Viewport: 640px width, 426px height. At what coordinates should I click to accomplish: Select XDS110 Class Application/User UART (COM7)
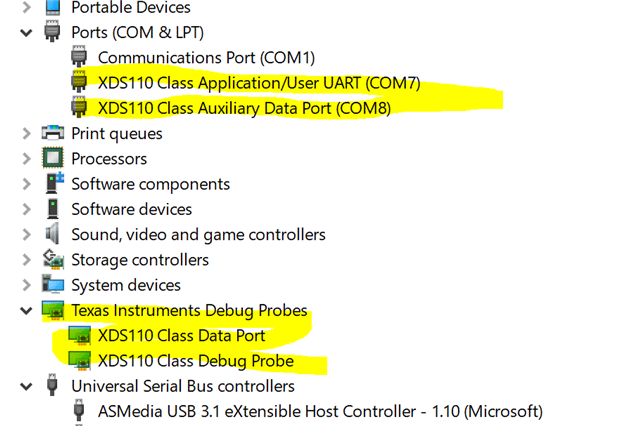(x=259, y=82)
